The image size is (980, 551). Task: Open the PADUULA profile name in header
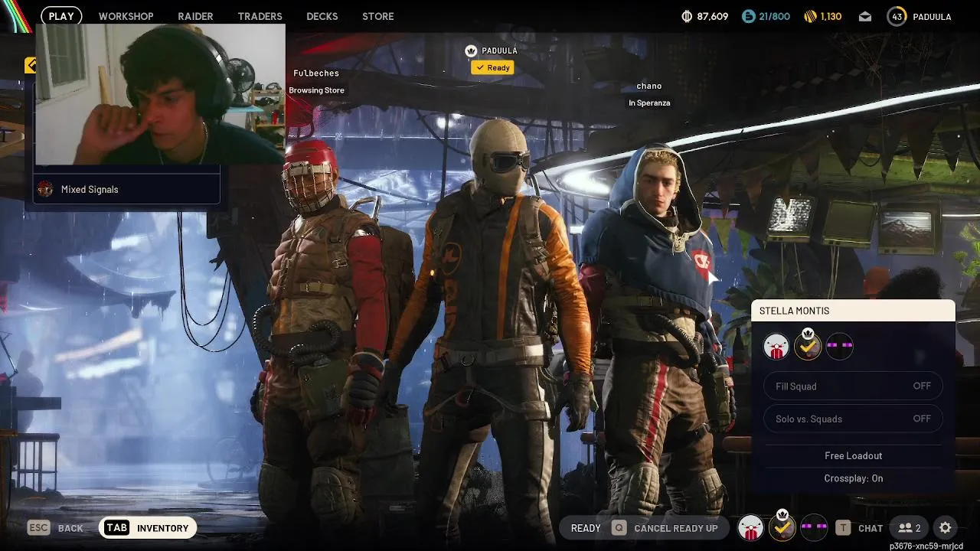932,16
